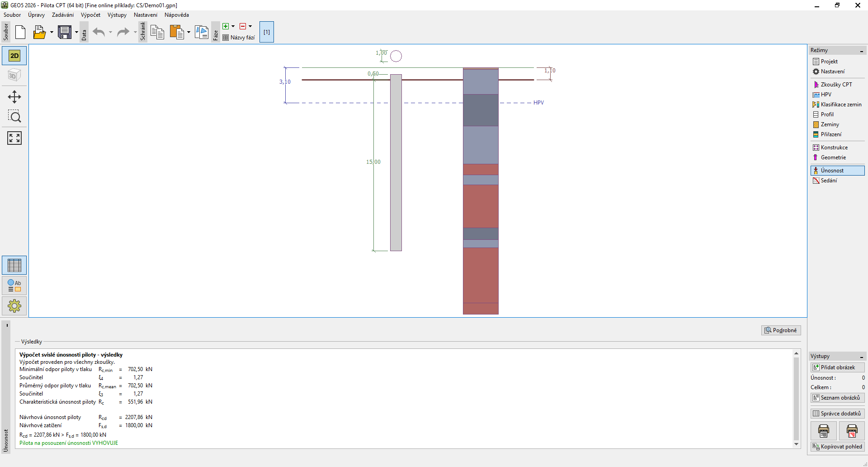Open drawing settings gear icon
The width and height of the screenshot is (868, 467).
coord(14,306)
